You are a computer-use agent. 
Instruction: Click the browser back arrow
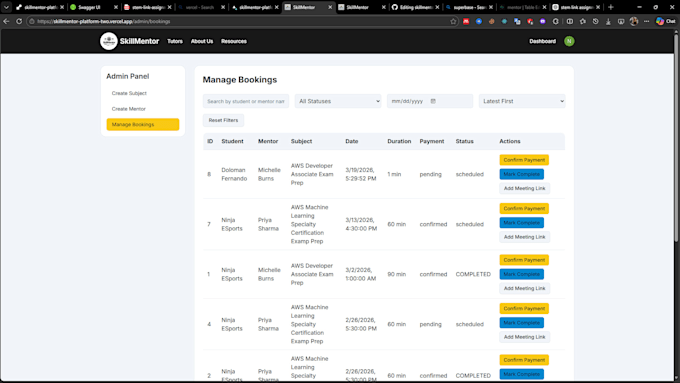pyautogui.click(x=6, y=21)
